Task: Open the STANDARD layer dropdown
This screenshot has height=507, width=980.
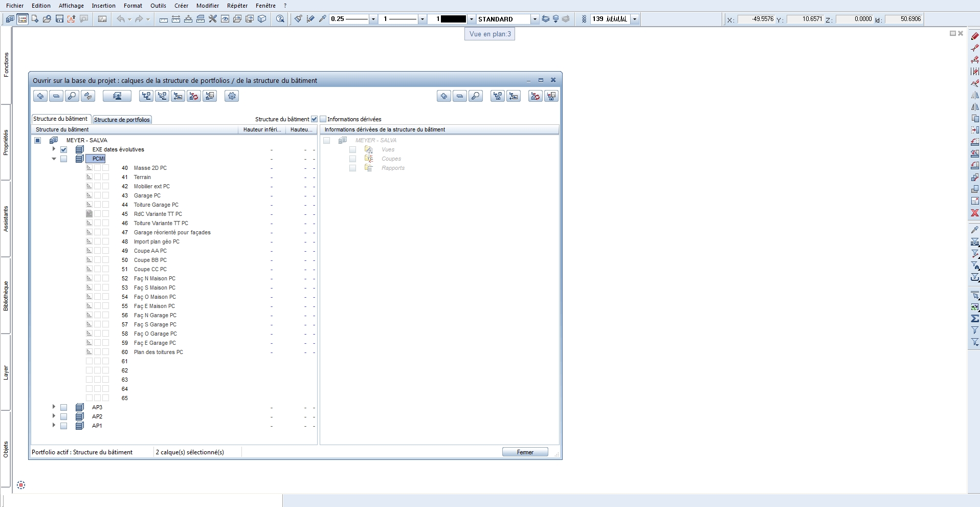Action: [535, 19]
